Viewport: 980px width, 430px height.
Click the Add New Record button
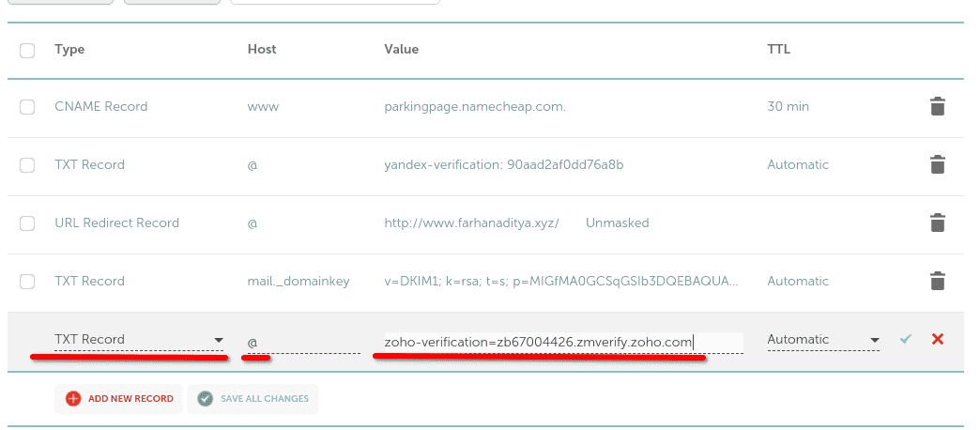[119, 399]
